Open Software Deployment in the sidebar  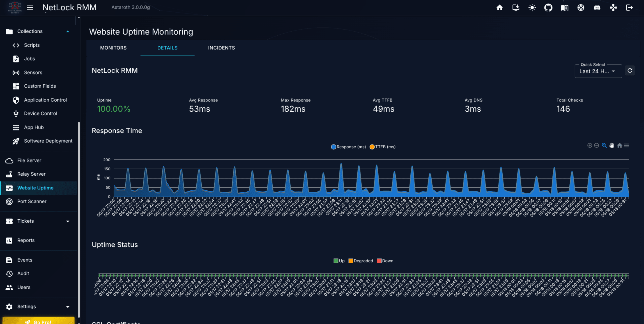coord(39,141)
